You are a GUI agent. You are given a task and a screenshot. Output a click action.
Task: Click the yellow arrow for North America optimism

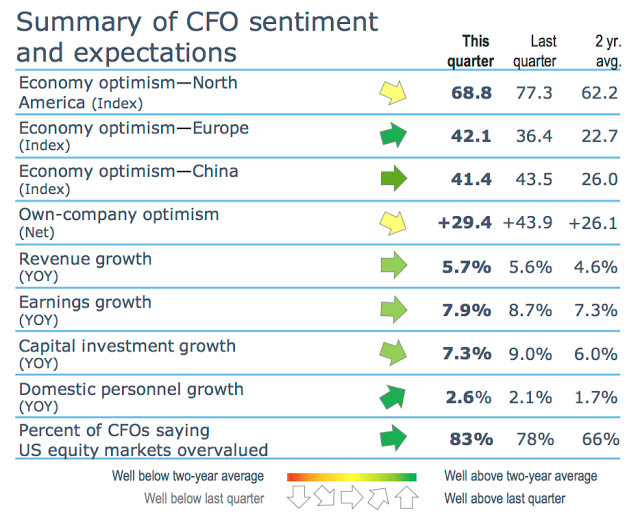394,92
